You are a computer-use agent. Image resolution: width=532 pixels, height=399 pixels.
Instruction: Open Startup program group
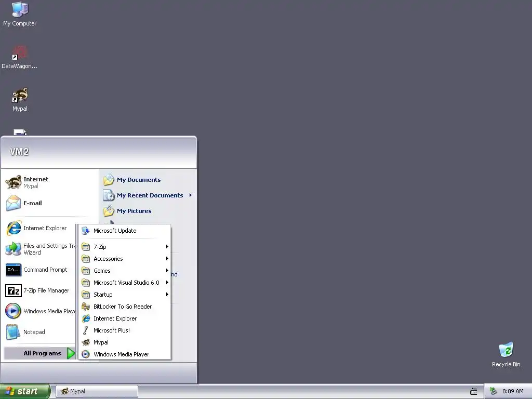pos(125,295)
